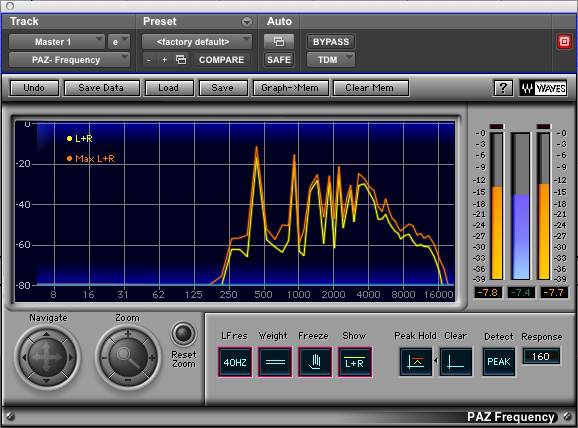Toggle the BYPASS button
Screen dimensions: 578x428
[x=331, y=42]
